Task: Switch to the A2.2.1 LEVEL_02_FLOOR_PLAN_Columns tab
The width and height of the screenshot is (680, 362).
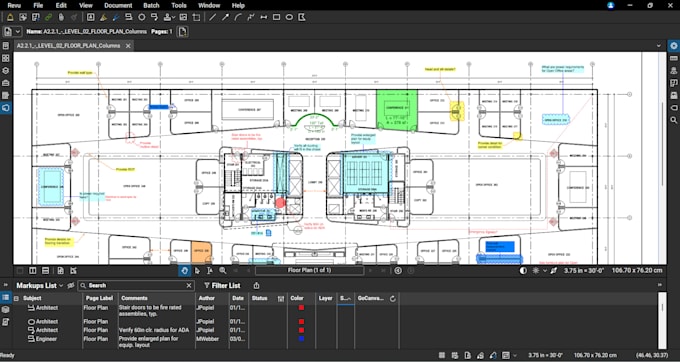Action: 69,46
